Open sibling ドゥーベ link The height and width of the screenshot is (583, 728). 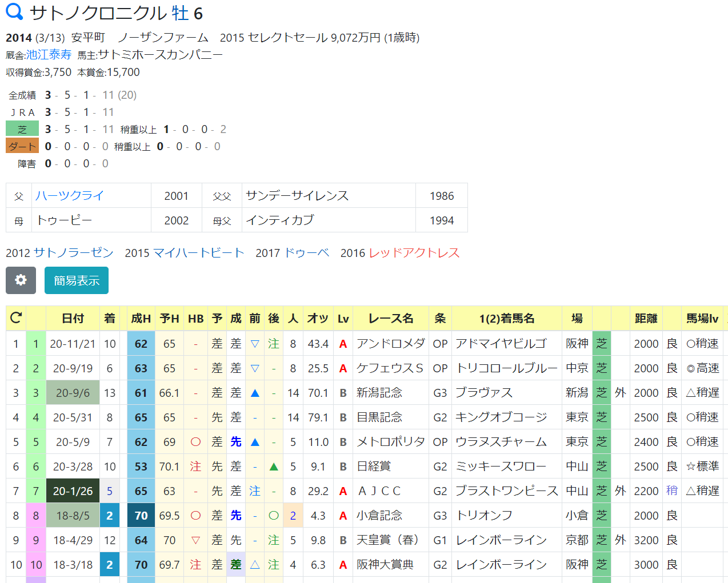pyautogui.click(x=306, y=253)
